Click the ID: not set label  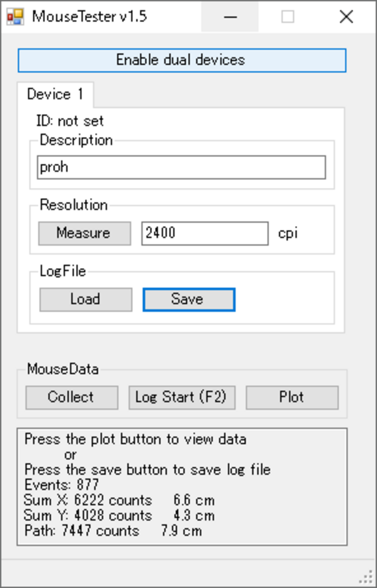(70, 121)
